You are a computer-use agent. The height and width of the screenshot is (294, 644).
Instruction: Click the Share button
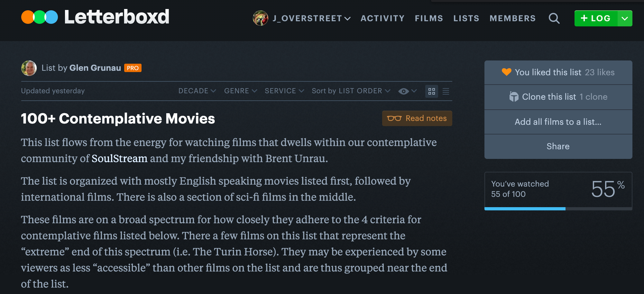(558, 146)
